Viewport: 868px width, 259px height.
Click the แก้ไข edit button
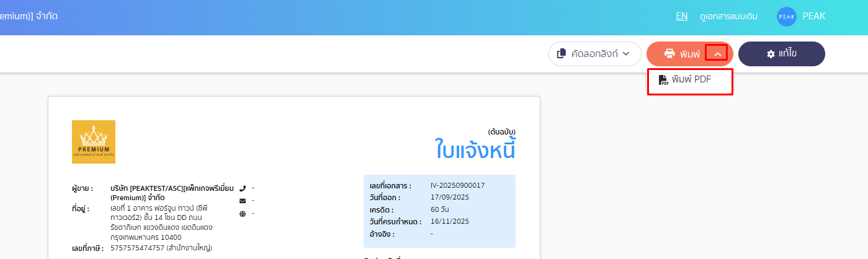(x=781, y=54)
